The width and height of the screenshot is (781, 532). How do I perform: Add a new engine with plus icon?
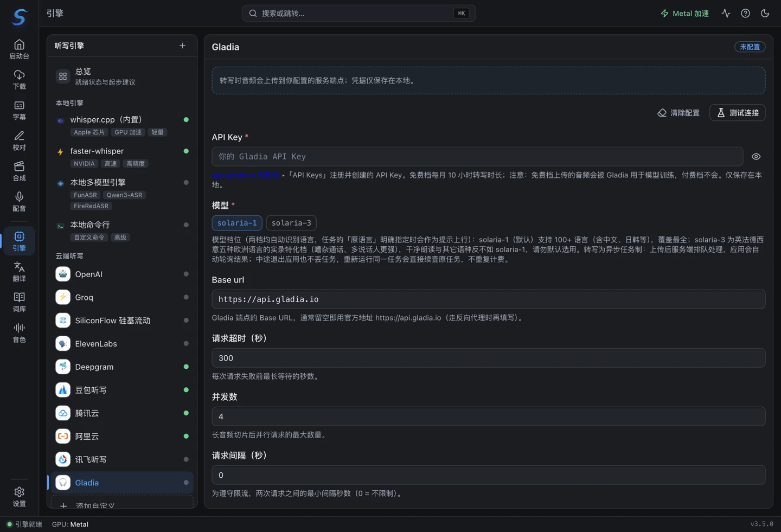(x=182, y=46)
